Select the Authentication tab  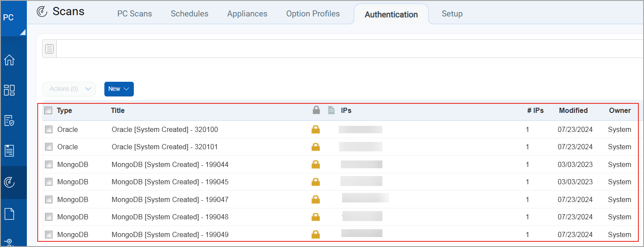click(391, 14)
